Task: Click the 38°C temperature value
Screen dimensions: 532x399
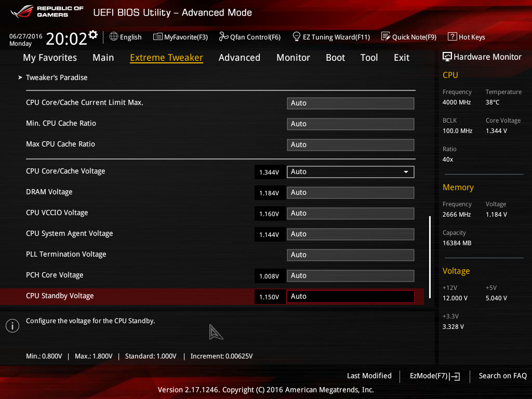Action: point(493,102)
